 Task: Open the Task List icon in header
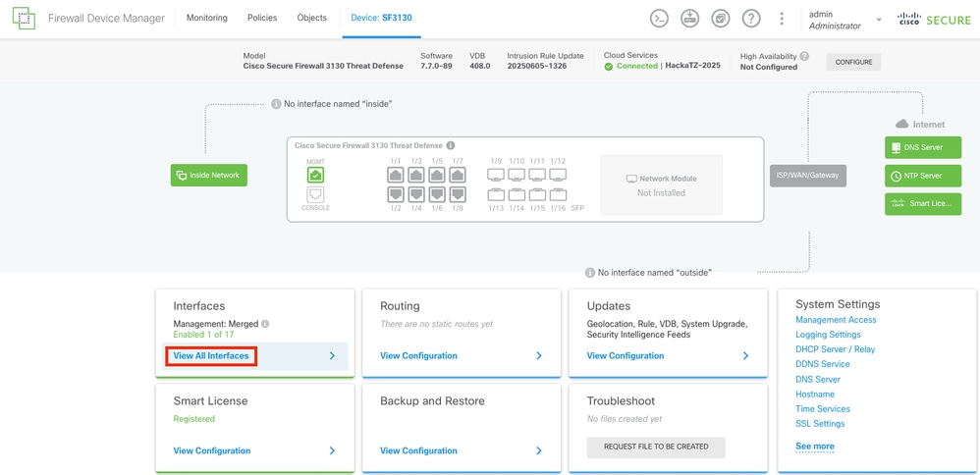721,18
